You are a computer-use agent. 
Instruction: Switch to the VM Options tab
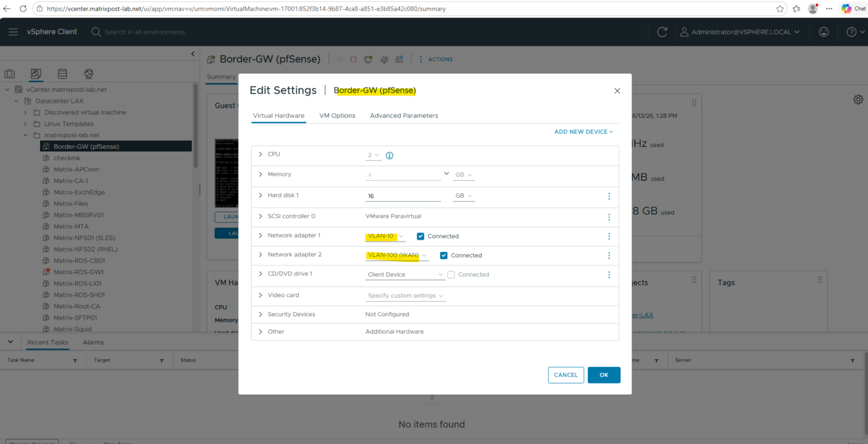(337, 115)
